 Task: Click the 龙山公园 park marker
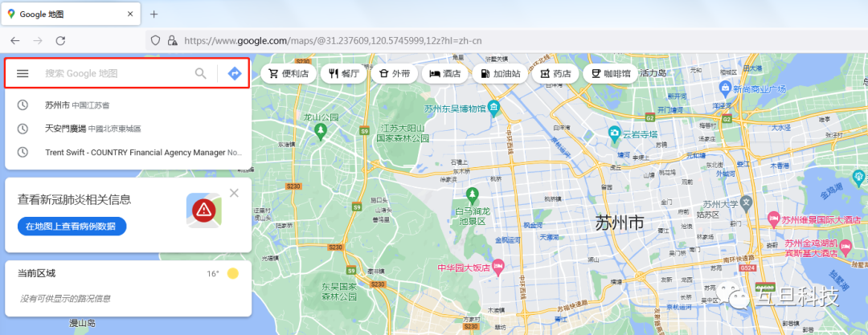pos(320,130)
